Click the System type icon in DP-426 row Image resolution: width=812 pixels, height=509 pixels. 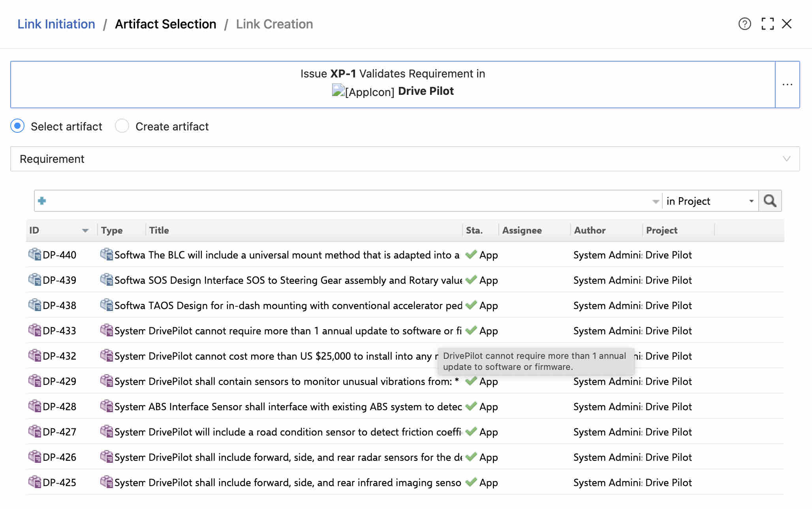(107, 457)
